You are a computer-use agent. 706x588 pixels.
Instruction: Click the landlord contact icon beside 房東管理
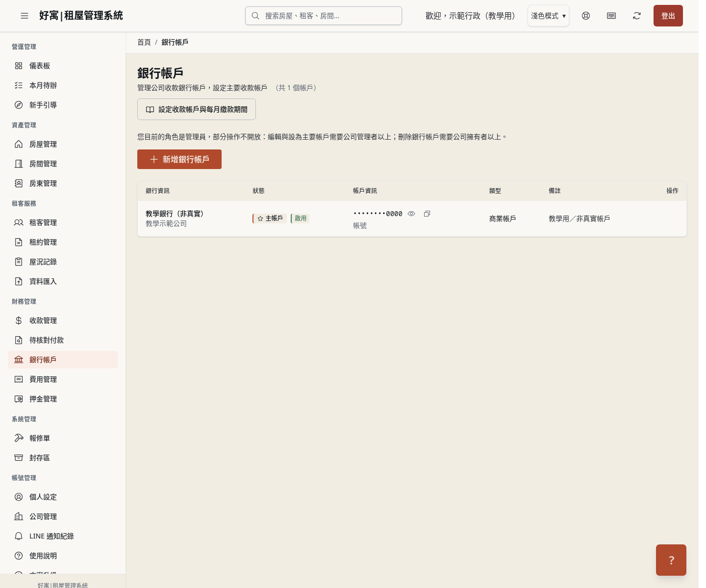[19, 183]
